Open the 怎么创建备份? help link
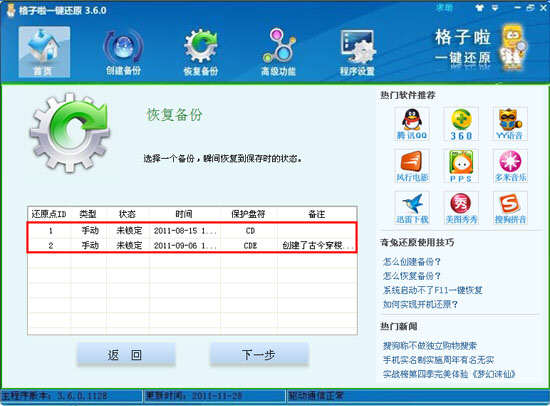550x406 pixels. 411,262
